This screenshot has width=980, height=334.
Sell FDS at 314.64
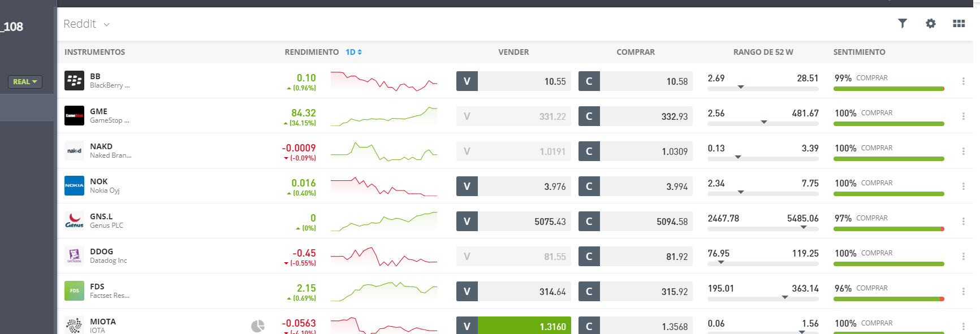click(x=513, y=292)
